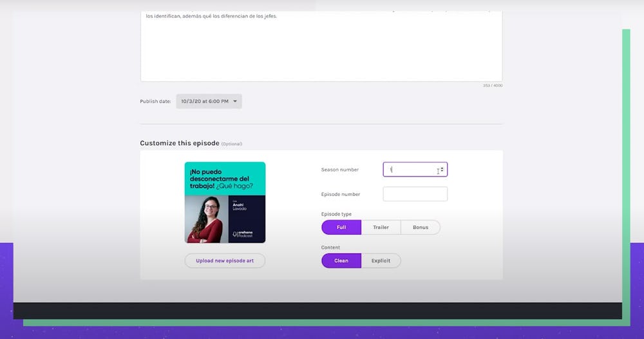This screenshot has width=644, height=339.
Task: Click the 353 / 4000 character counter
Action: pos(492,85)
